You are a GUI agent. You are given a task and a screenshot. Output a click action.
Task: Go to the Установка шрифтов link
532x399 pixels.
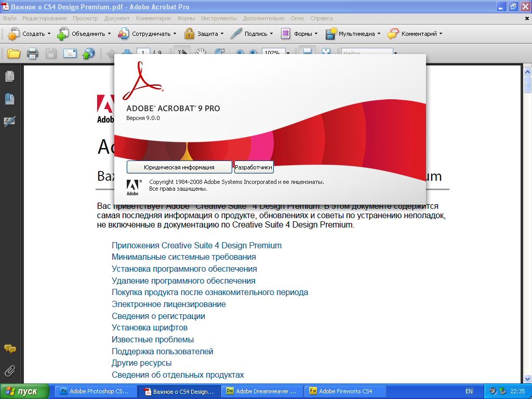coord(150,328)
